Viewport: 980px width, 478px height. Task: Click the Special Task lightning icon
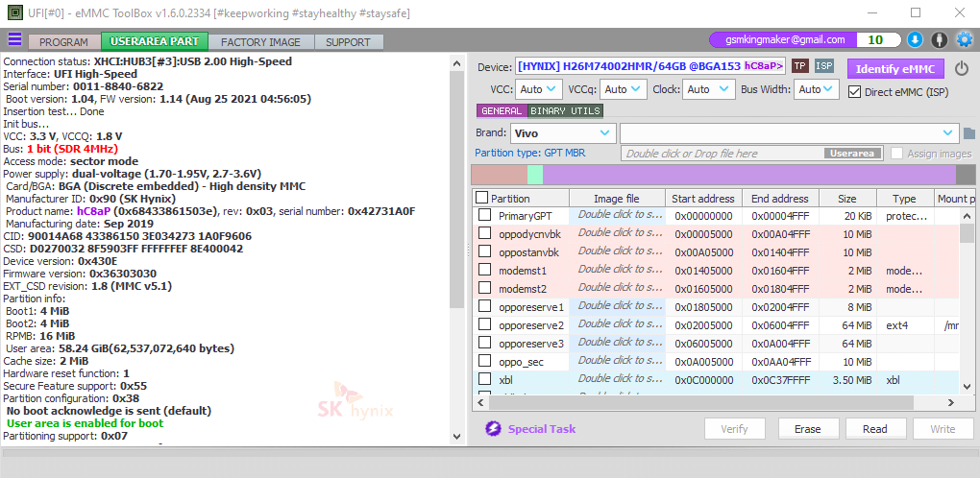[493, 429]
